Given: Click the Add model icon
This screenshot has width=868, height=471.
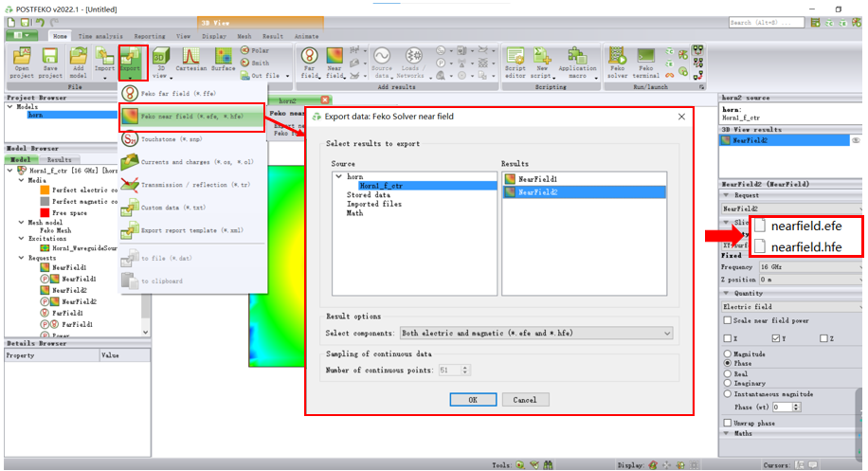Looking at the screenshot, I should [x=78, y=63].
